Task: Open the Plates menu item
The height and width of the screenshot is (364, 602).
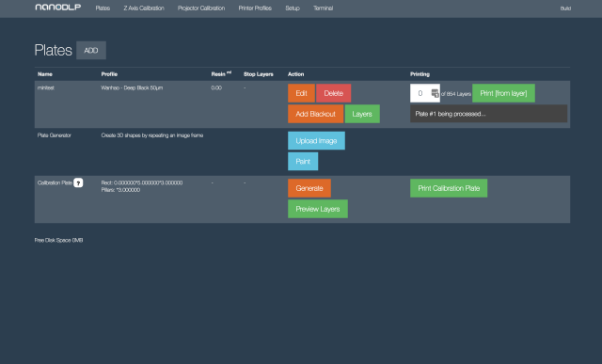Action: 103,8
